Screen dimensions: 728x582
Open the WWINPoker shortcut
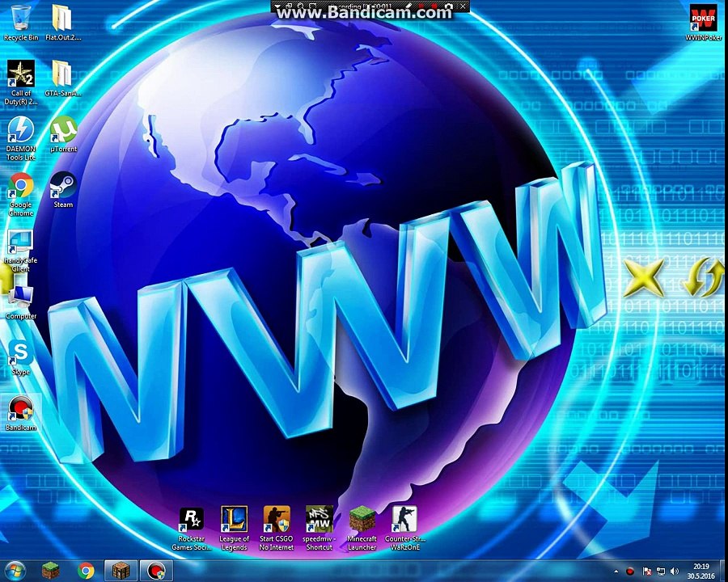[x=704, y=23]
